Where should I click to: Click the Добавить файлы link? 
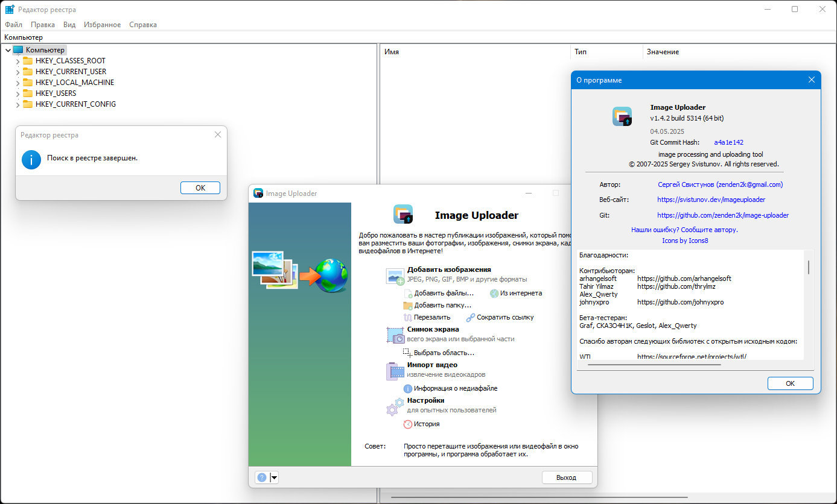(x=444, y=294)
